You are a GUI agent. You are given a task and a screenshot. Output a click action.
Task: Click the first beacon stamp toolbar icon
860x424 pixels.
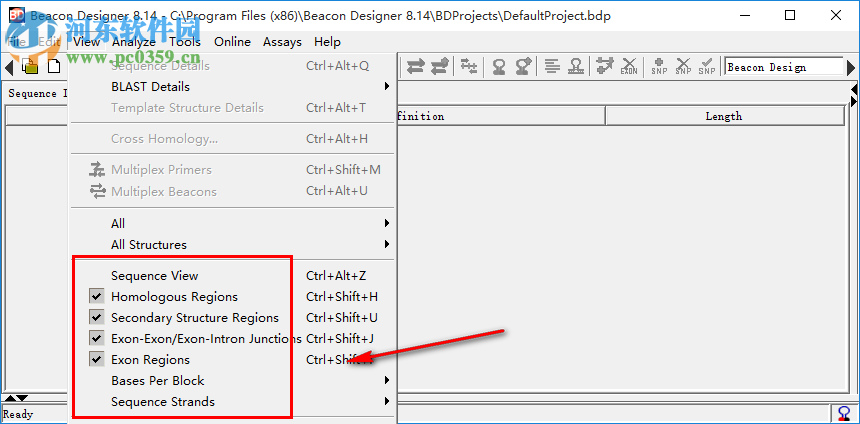click(499, 67)
